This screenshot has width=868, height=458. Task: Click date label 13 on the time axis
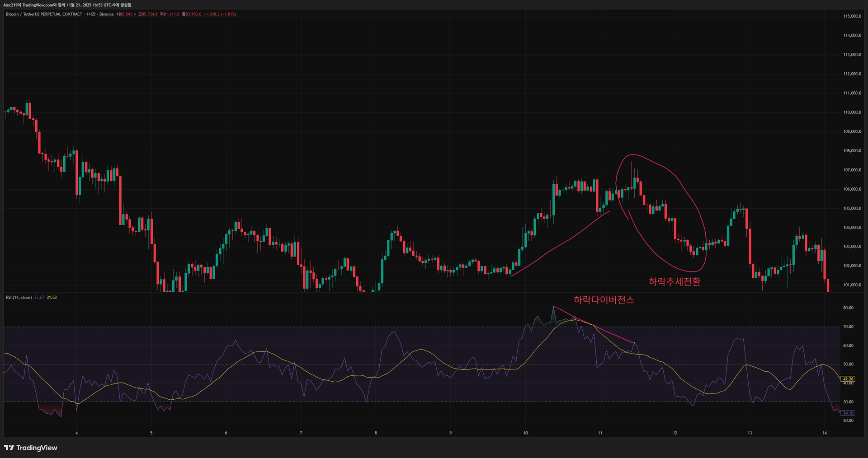750,433
